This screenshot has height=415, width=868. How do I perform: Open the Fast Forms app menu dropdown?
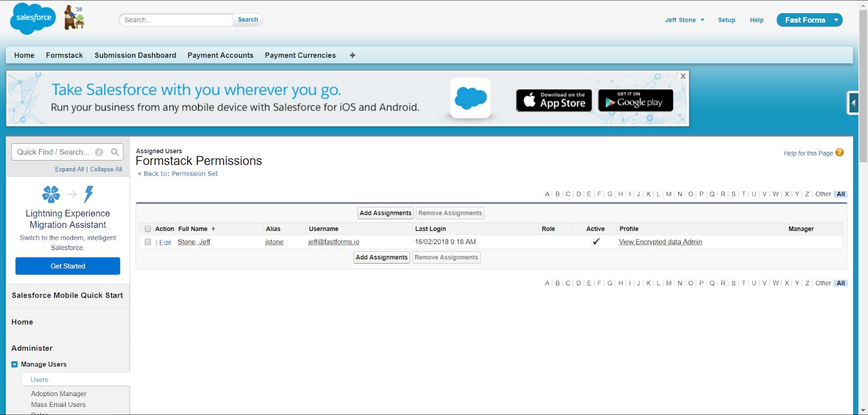[836, 20]
